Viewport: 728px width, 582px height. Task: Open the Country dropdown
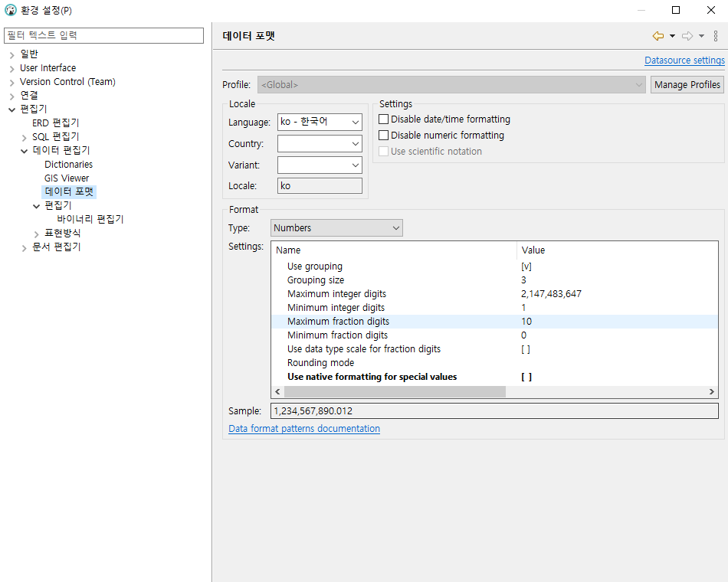[320, 143]
